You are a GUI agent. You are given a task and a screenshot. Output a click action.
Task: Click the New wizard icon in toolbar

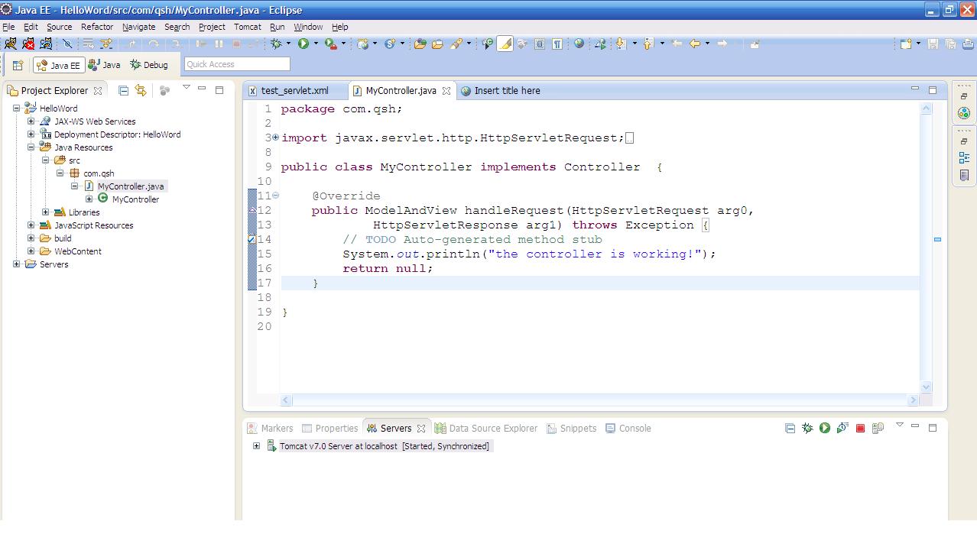coord(906,44)
